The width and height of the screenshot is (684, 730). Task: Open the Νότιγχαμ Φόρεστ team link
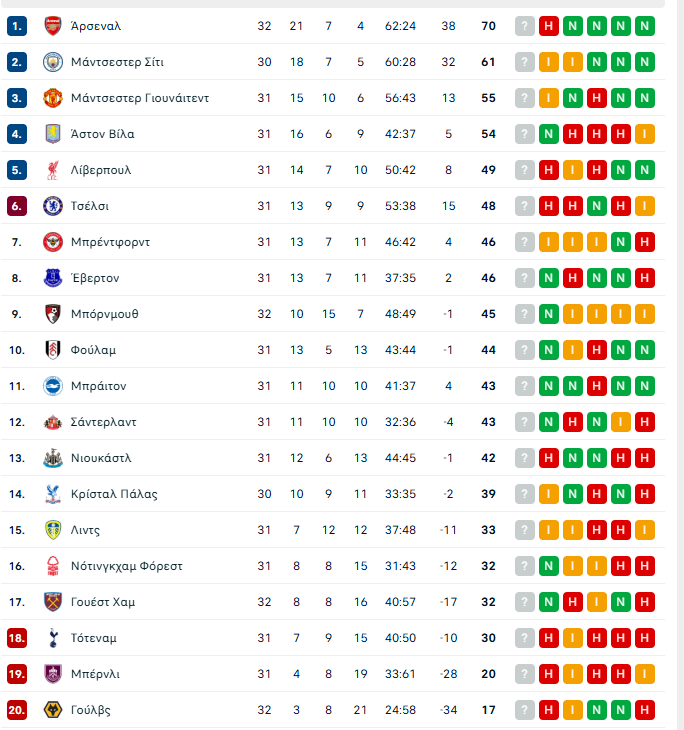pos(126,566)
